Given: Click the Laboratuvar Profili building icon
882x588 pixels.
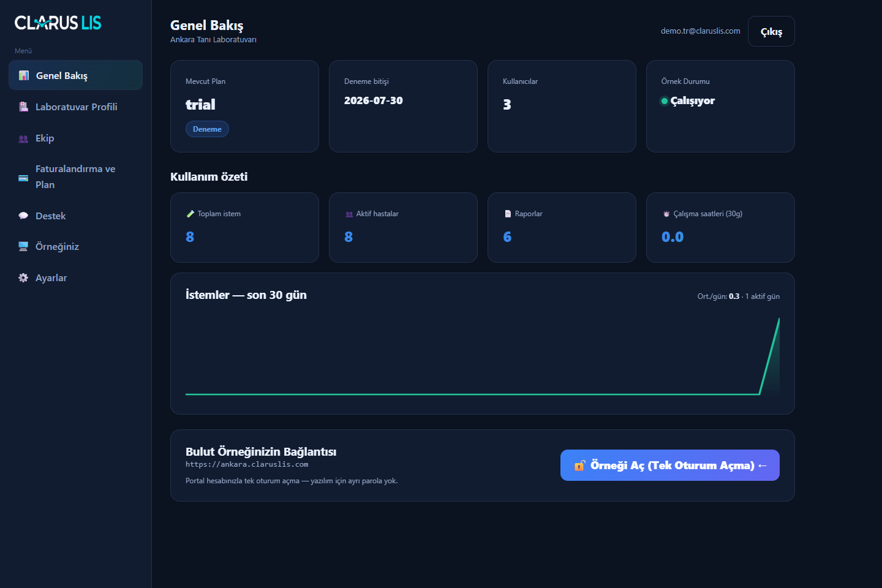Looking at the screenshot, I should click(23, 107).
